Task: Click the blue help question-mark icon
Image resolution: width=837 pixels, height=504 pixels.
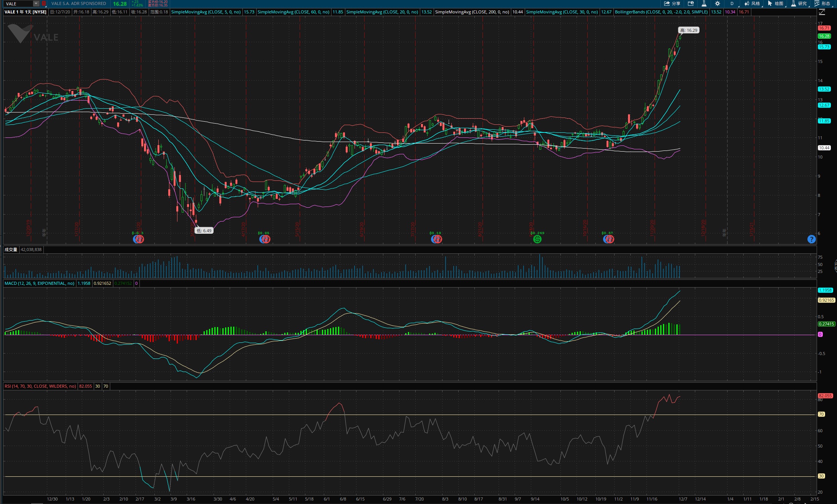Action: [x=811, y=239]
